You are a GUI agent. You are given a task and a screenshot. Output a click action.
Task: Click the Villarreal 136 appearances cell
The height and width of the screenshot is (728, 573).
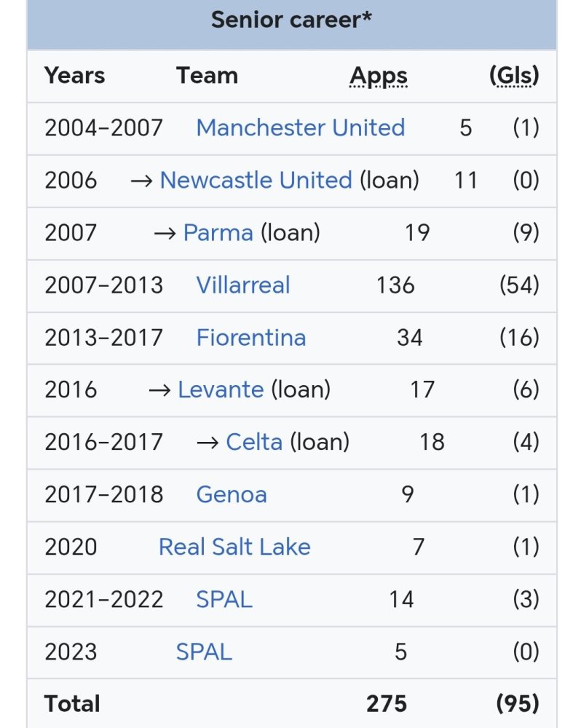click(x=395, y=285)
